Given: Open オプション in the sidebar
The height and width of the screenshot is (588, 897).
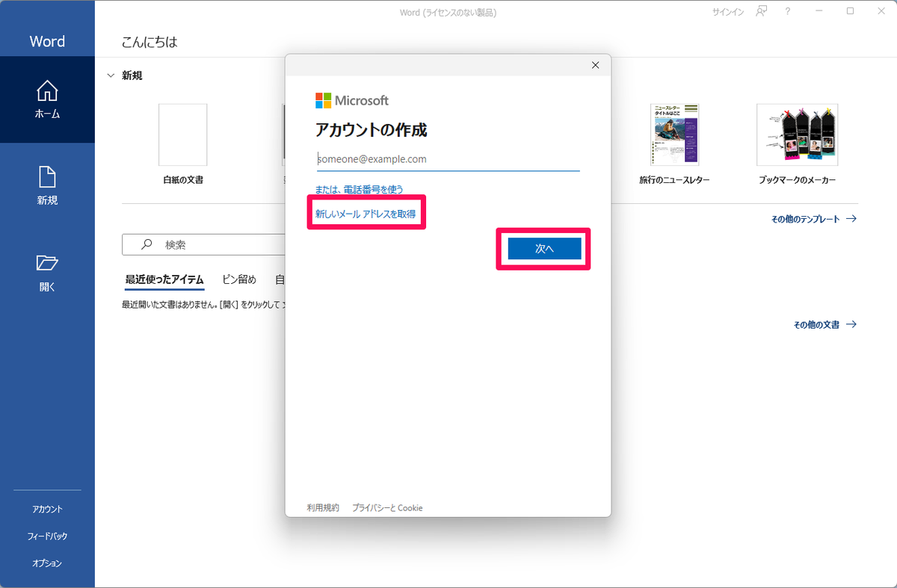Looking at the screenshot, I should [47, 563].
